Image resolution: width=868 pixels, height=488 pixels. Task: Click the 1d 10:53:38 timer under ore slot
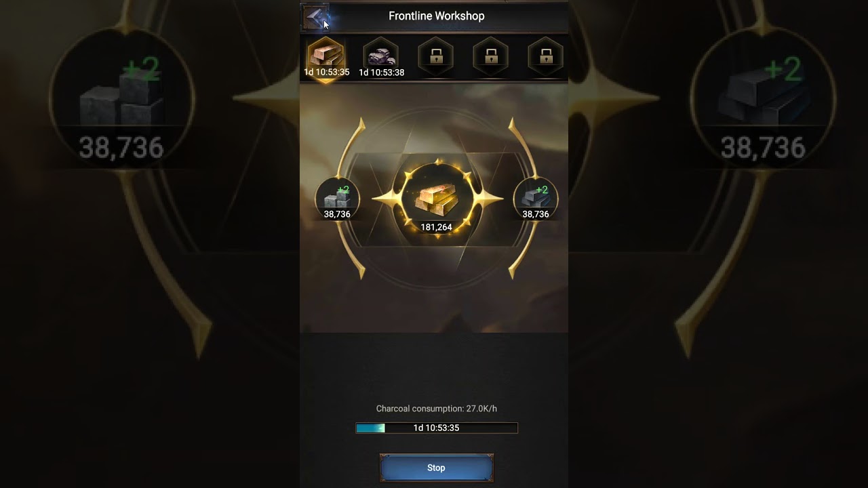pos(381,73)
